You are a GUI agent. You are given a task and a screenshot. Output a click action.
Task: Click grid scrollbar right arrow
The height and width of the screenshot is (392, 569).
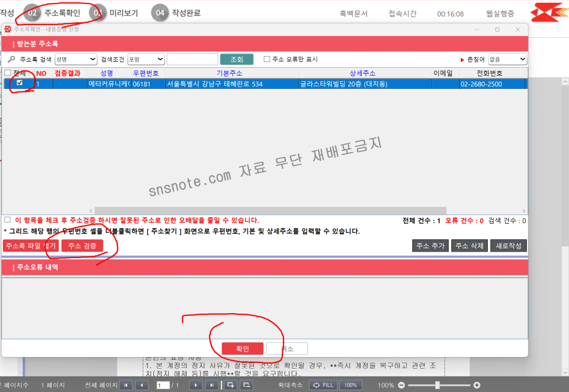(523, 210)
